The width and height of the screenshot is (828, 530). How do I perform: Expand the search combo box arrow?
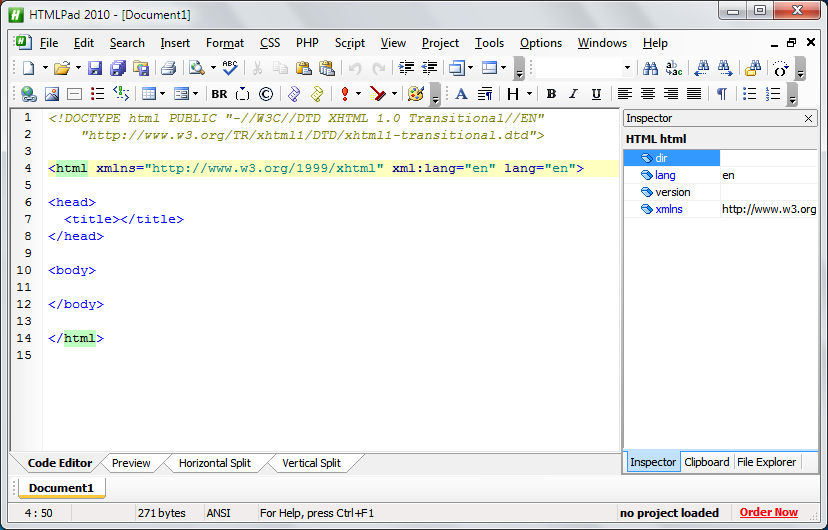tap(627, 68)
